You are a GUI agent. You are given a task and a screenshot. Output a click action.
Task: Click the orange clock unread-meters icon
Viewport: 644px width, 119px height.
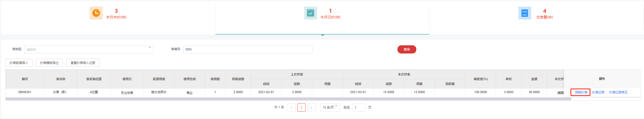(96, 13)
